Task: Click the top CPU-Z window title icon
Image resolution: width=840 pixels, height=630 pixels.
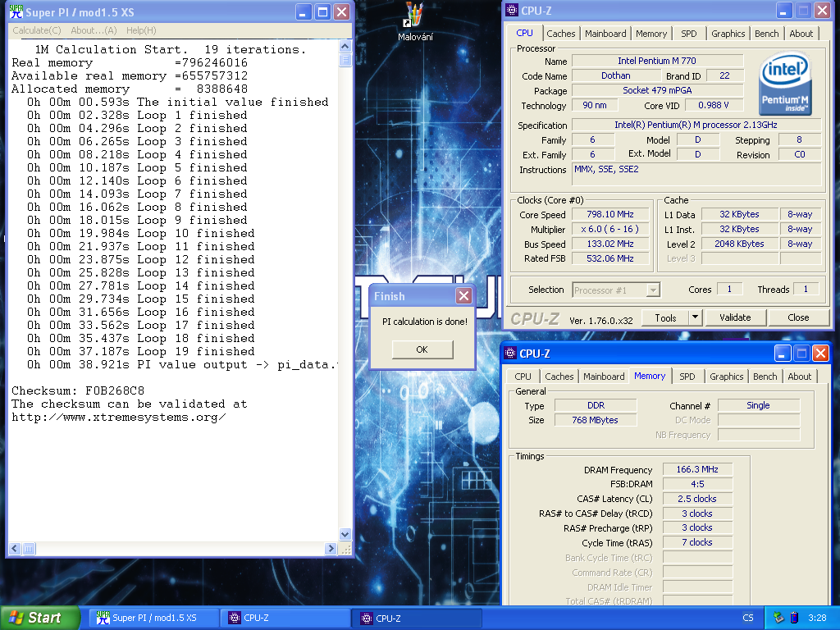Action: coord(512,10)
